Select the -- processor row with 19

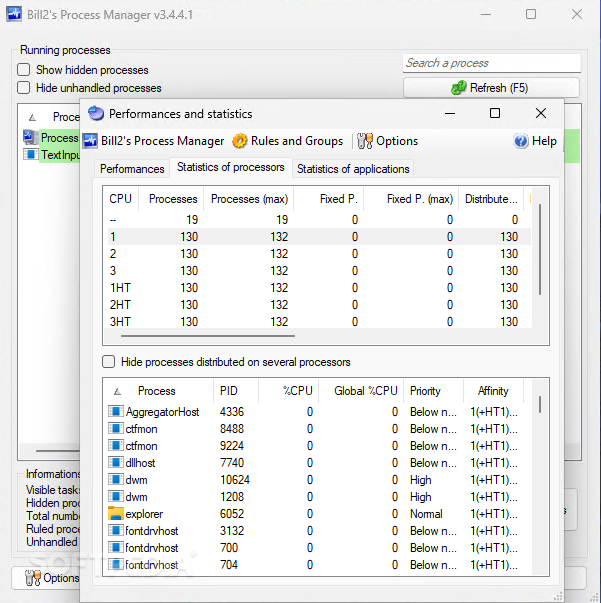click(x=319, y=220)
